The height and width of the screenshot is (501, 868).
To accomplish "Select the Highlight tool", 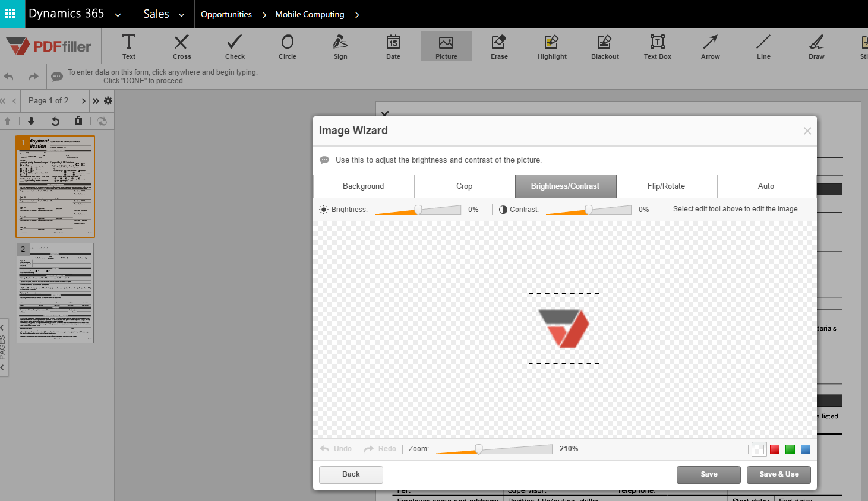I will click(x=552, y=46).
